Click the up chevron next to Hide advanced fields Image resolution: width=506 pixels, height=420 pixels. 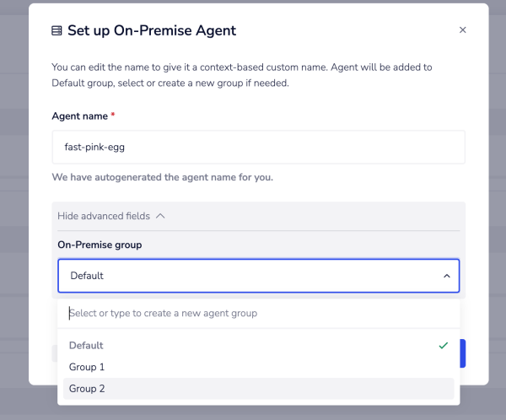coord(160,216)
